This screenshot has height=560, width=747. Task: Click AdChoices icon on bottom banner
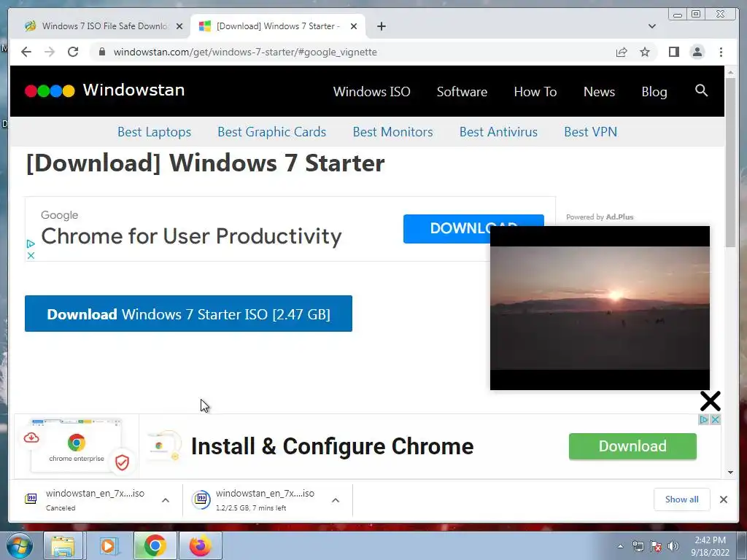tap(704, 419)
